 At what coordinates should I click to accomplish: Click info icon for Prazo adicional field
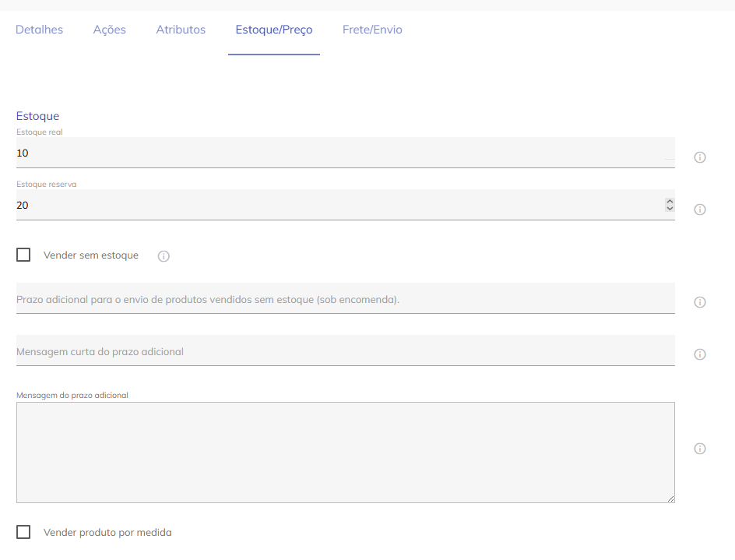click(x=699, y=302)
